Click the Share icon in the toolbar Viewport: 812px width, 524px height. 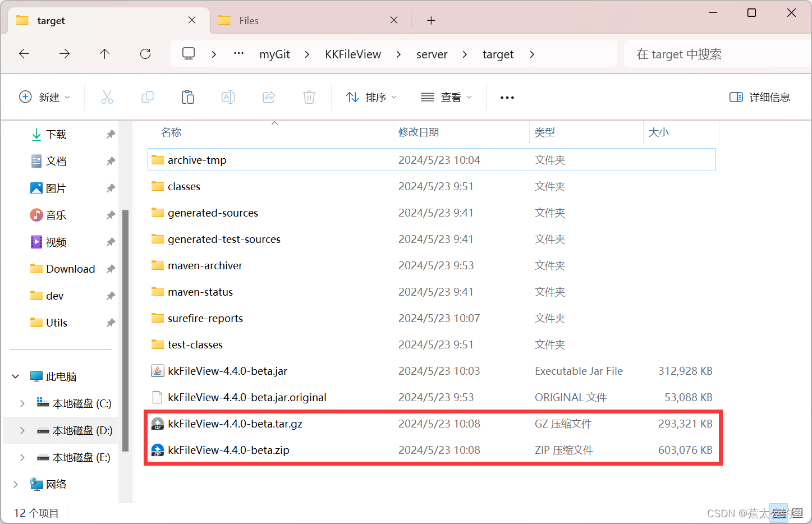(268, 96)
